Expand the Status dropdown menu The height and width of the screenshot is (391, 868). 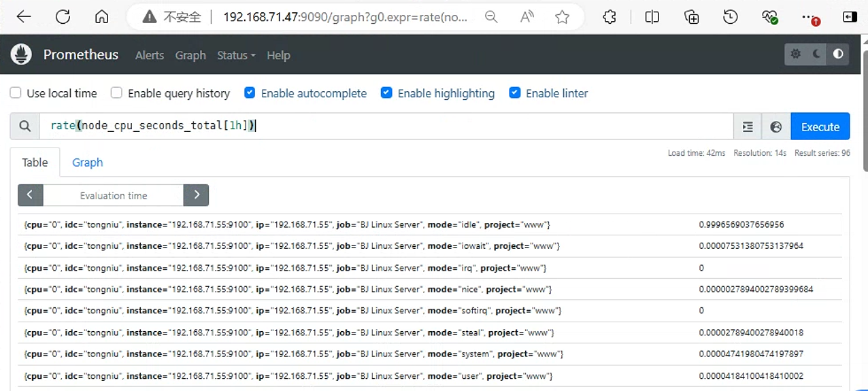pyautogui.click(x=236, y=55)
